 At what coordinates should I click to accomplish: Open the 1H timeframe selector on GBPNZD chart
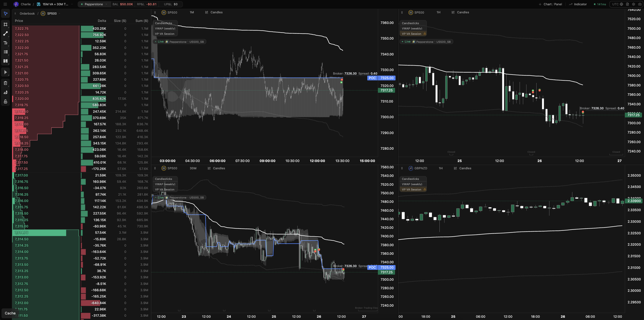440,168
